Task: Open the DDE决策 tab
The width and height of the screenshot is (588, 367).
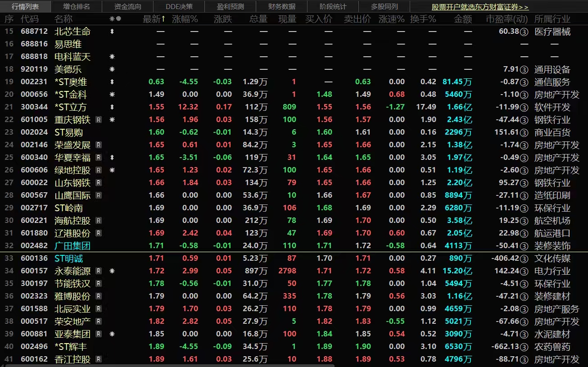Action: click(179, 7)
